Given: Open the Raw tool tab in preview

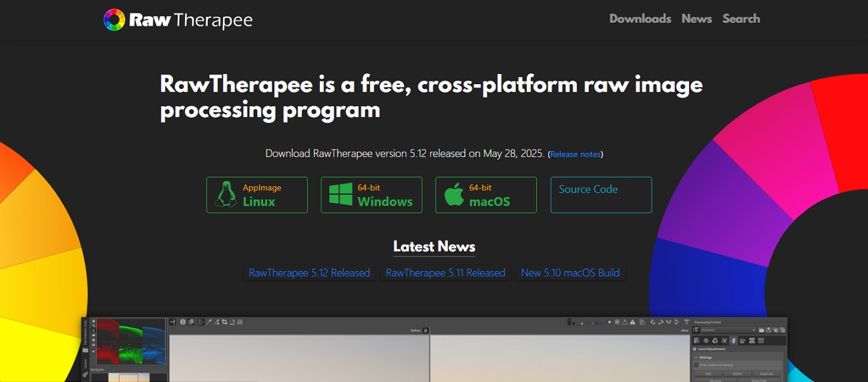Looking at the screenshot, I should tap(752, 341).
